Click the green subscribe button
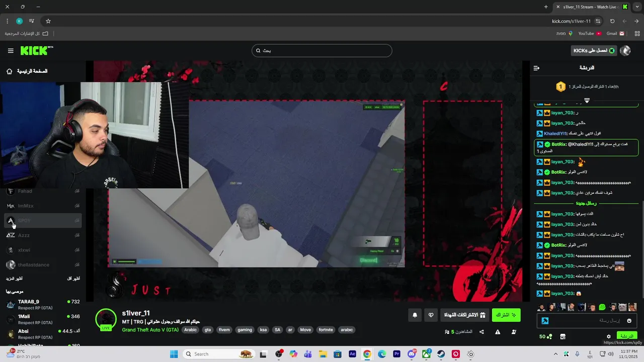This screenshot has width=644, height=362. (x=506, y=315)
